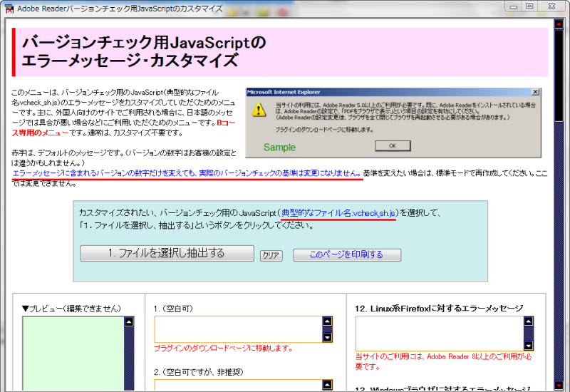
Task: Click the green 'Sample' text in the dialog image
Action: coord(279,148)
